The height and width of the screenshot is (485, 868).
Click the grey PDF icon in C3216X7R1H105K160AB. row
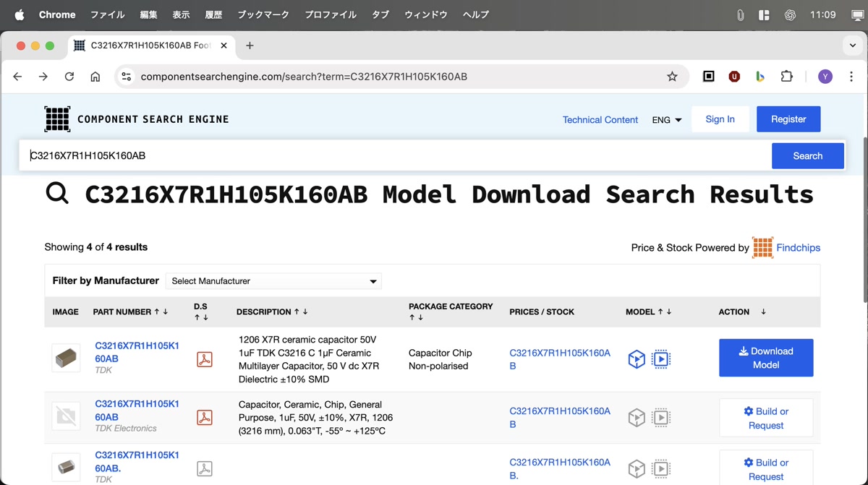coord(205,468)
